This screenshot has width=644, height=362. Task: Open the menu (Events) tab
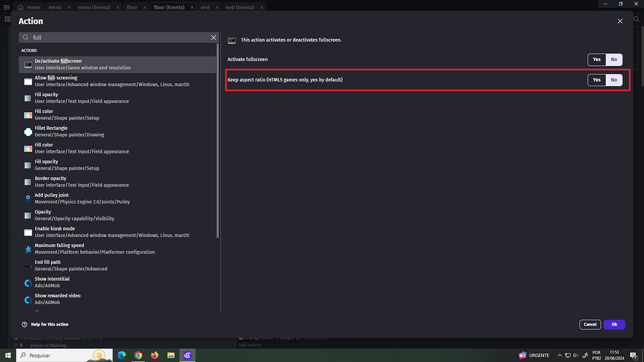[x=94, y=7]
